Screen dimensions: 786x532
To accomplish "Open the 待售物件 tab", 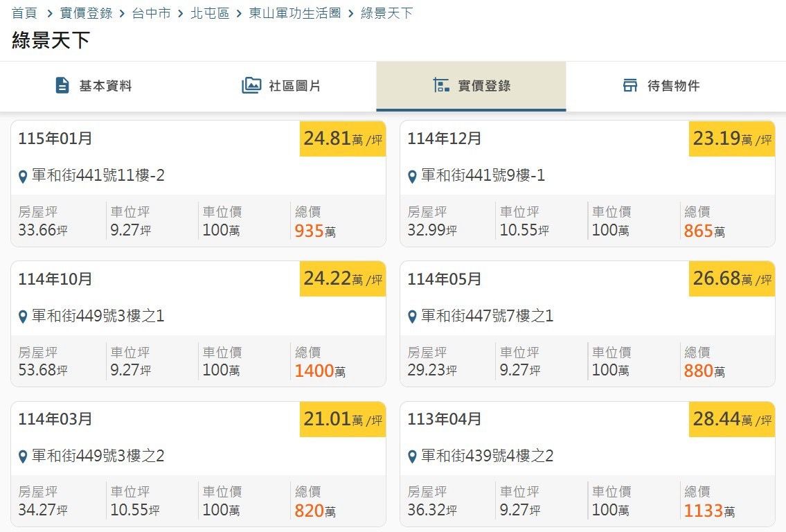I will click(x=661, y=86).
